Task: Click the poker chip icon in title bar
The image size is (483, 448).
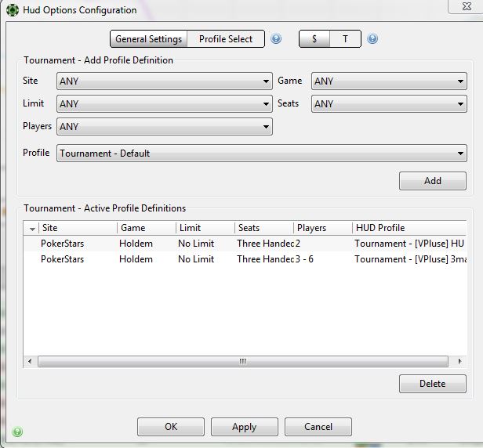Action: [13, 10]
